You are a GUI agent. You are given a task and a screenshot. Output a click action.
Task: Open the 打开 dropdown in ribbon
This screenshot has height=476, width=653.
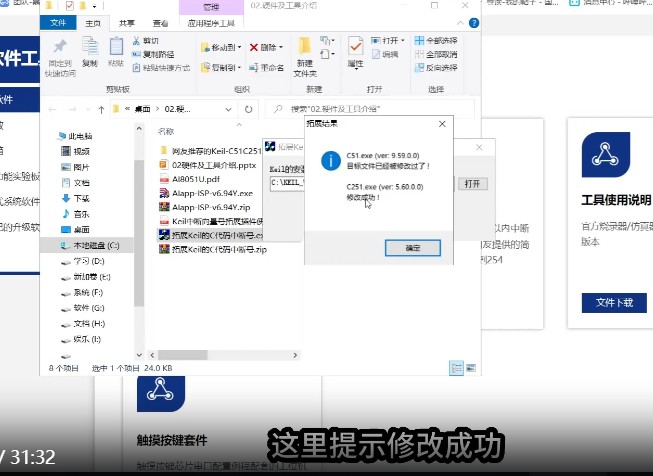pyautogui.click(x=388, y=40)
